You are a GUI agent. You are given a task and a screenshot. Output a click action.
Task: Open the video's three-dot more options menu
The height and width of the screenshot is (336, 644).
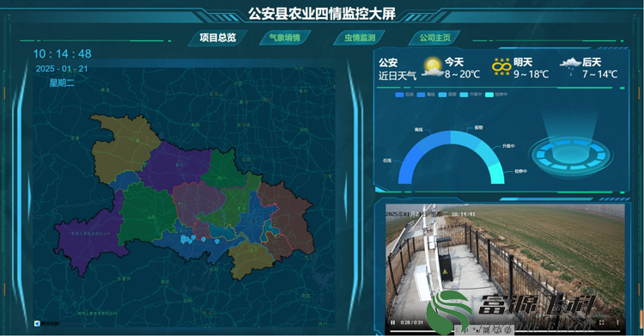pos(617,322)
